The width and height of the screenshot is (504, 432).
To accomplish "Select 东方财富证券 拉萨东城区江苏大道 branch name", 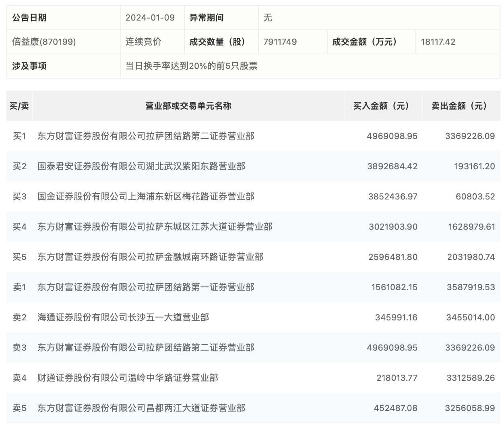I will tap(155, 227).
